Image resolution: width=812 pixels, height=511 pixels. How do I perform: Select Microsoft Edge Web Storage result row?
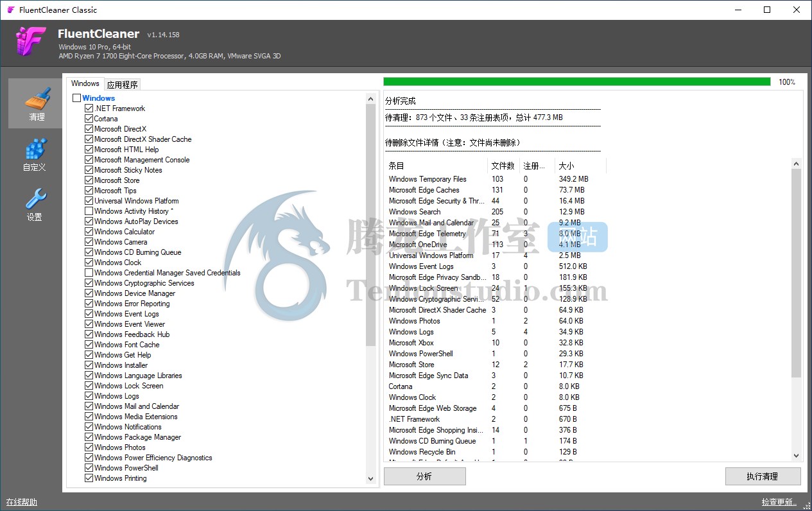[x=496, y=408]
